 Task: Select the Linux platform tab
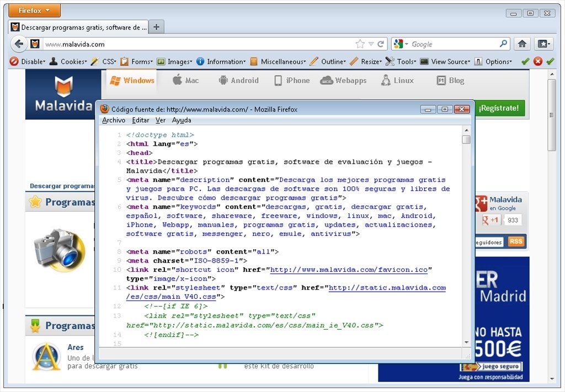click(x=397, y=80)
